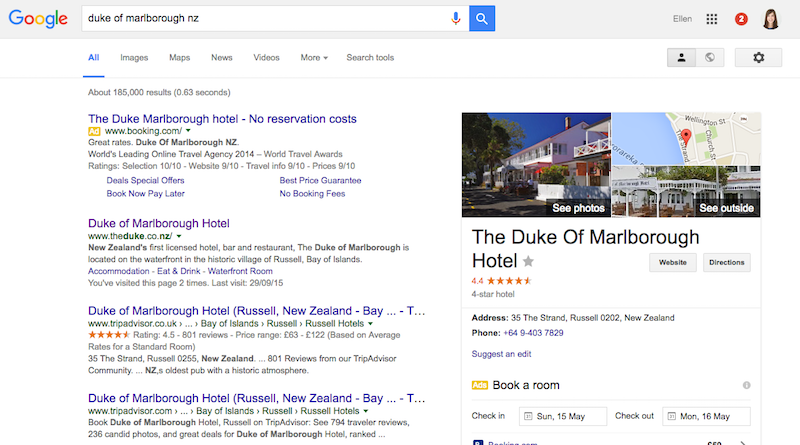This screenshot has width=800, height=445.
Task: Open No Booking Fees sitelink
Action: [x=312, y=193]
